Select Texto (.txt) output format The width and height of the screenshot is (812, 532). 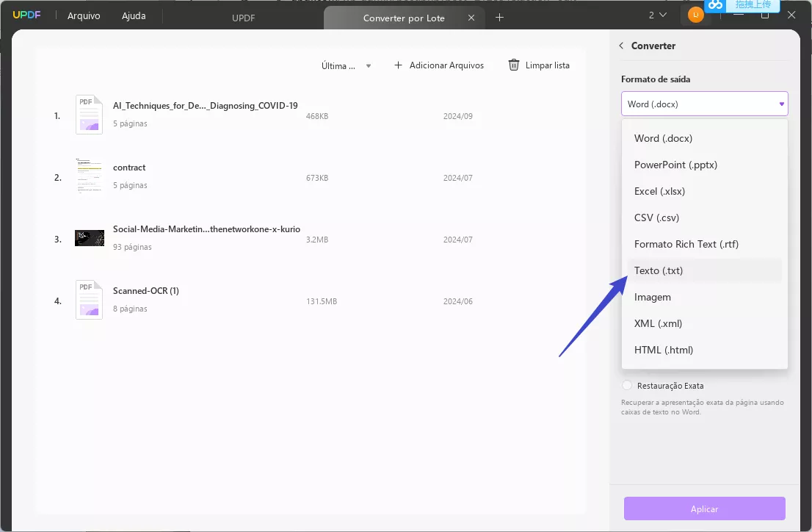pyautogui.click(x=658, y=270)
